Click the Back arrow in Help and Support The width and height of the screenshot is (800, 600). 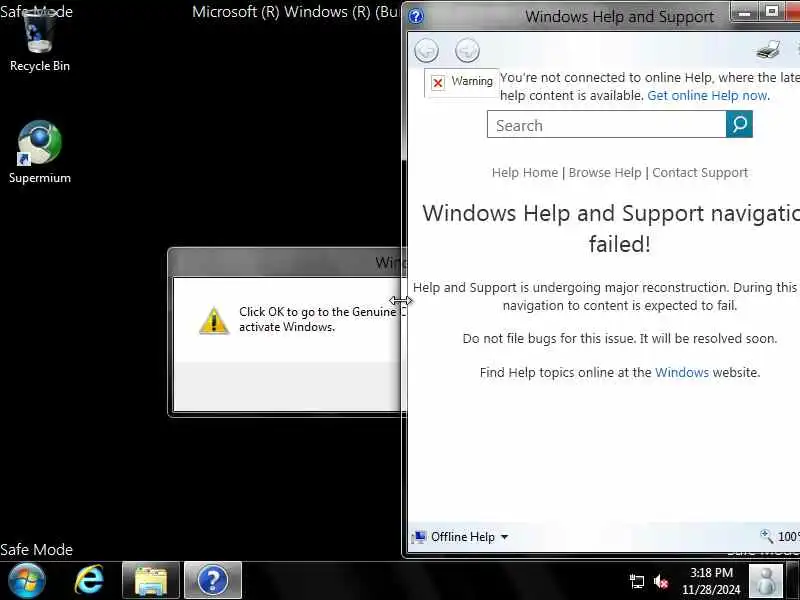(x=427, y=51)
